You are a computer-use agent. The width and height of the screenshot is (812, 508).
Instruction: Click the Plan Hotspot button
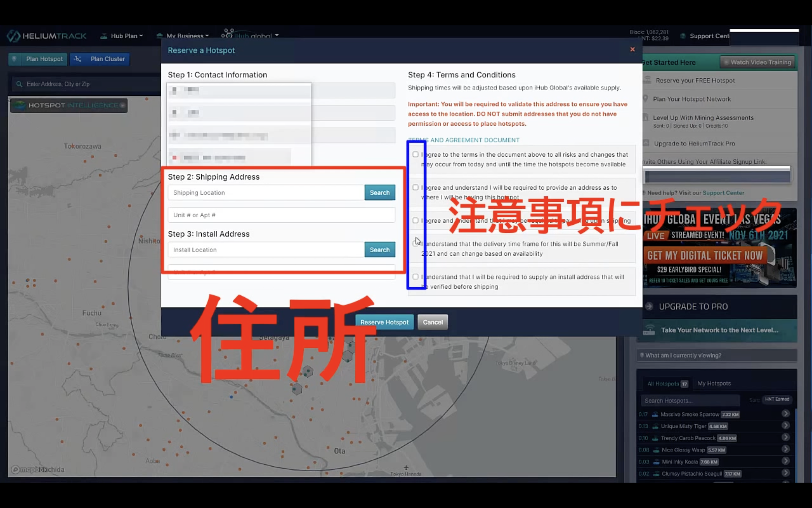38,59
